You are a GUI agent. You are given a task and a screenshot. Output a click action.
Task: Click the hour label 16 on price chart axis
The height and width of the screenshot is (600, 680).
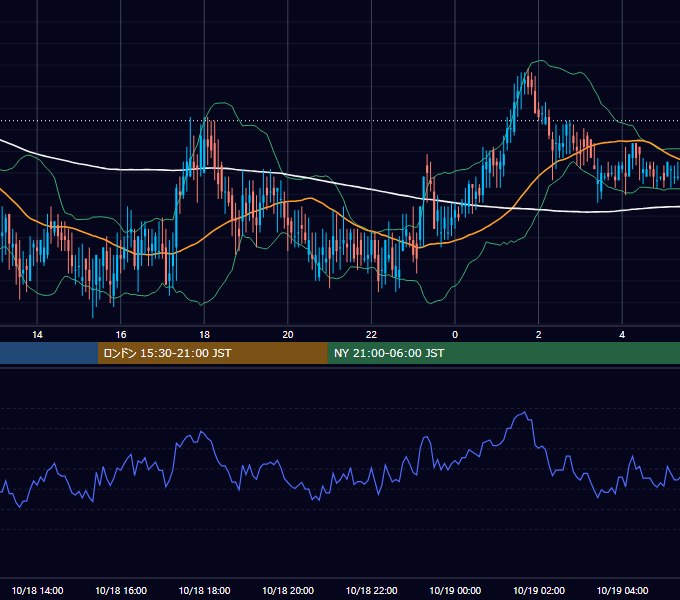pos(121,335)
